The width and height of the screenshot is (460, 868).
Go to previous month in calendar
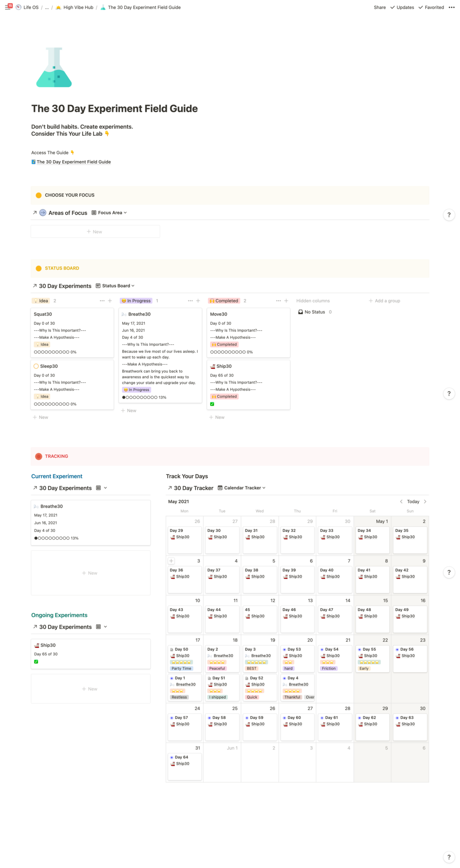tap(401, 502)
